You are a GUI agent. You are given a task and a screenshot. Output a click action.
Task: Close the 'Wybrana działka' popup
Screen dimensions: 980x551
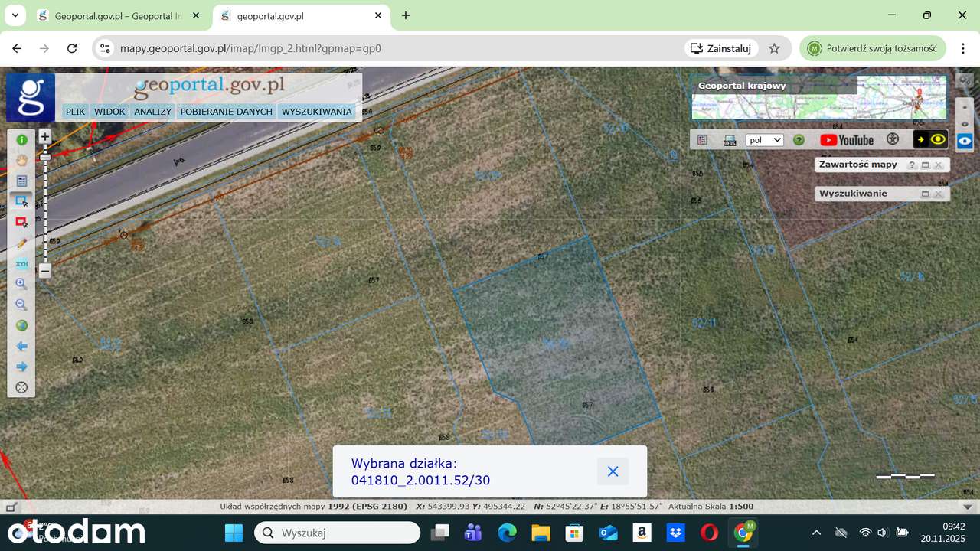coord(612,471)
